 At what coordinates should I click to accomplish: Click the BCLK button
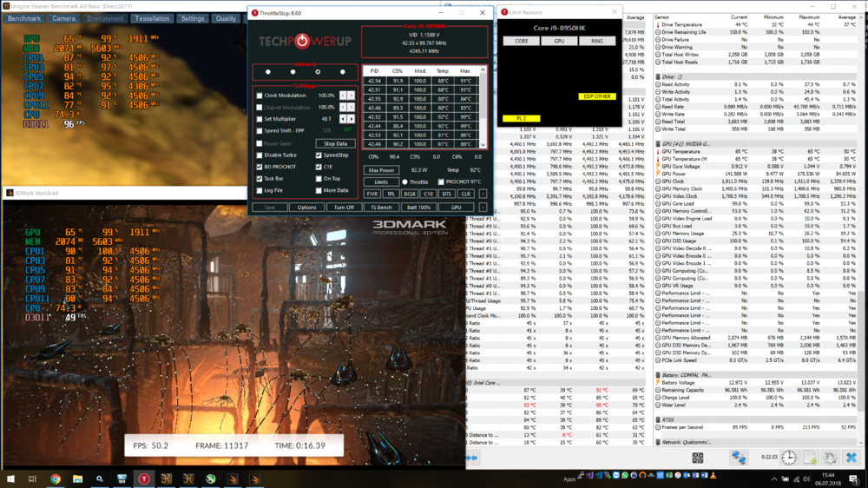coord(410,194)
